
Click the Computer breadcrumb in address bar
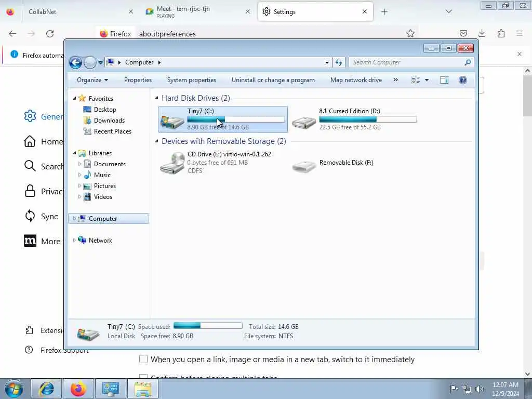pos(139,62)
